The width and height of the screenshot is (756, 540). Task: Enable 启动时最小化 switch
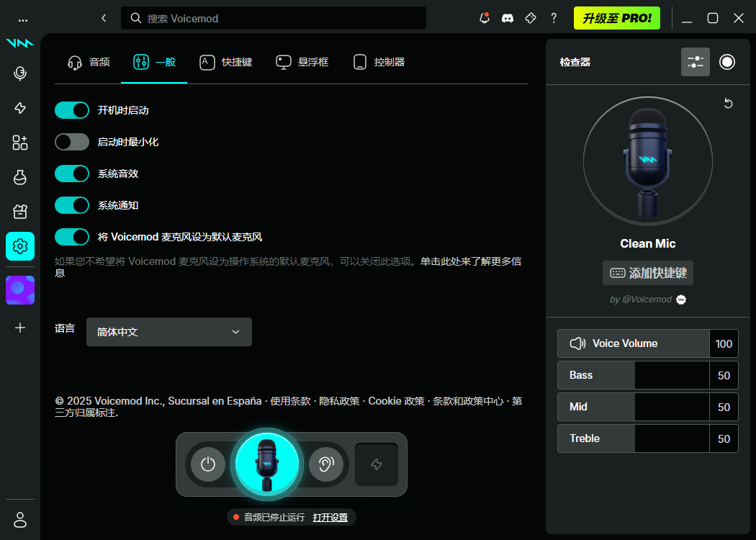[x=72, y=143]
